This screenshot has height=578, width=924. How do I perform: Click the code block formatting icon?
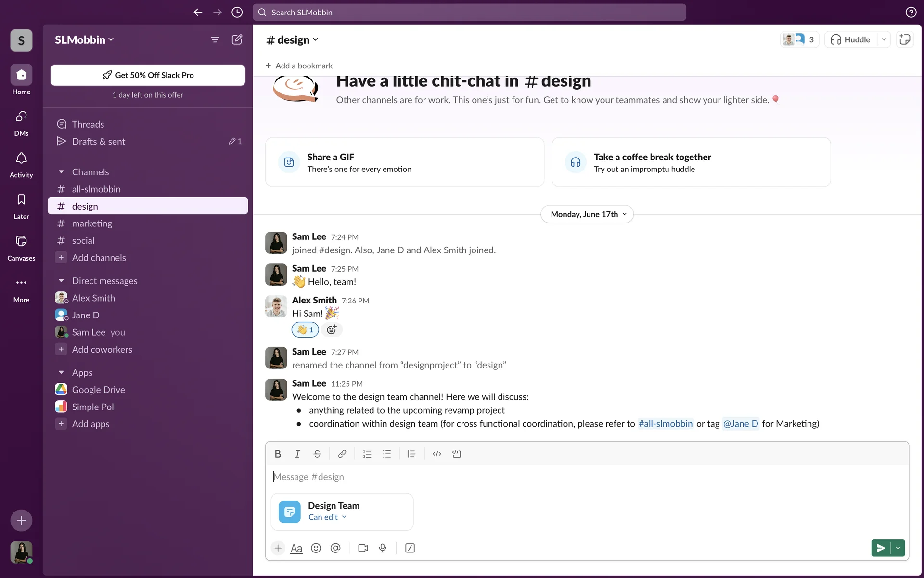click(456, 454)
